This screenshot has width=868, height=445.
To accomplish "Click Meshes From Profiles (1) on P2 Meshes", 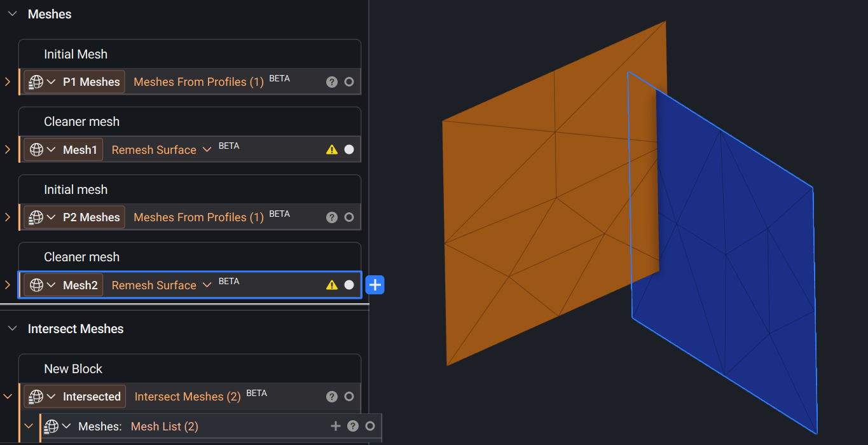I will (198, 217).
